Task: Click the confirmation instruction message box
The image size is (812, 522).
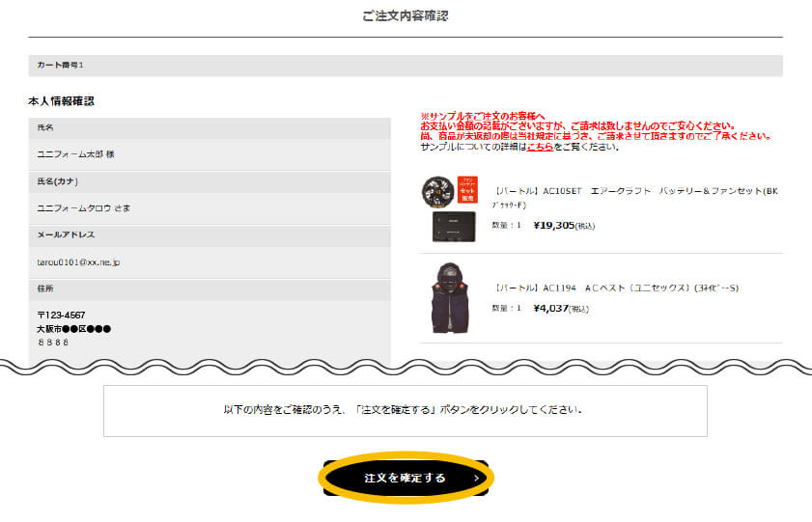Action: 406,411
